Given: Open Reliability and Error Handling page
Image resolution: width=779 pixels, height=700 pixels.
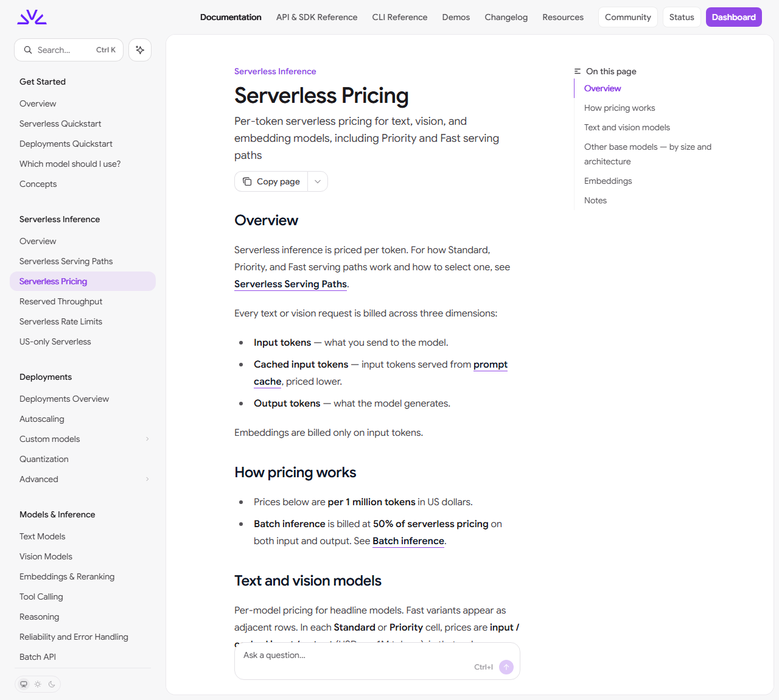Looking at the screenshot, I should click(x=83, y=637).
